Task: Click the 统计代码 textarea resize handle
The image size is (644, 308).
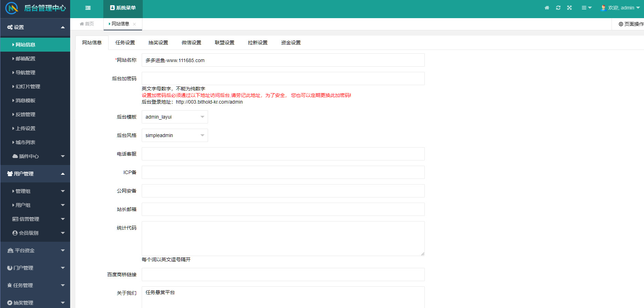Action: [x=422, y=254]
